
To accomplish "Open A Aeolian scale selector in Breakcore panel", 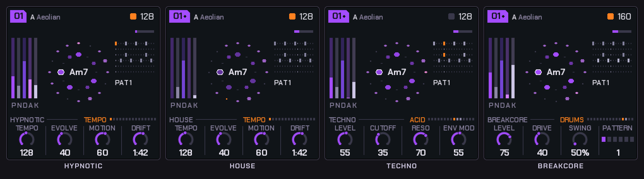I will 527,17.
